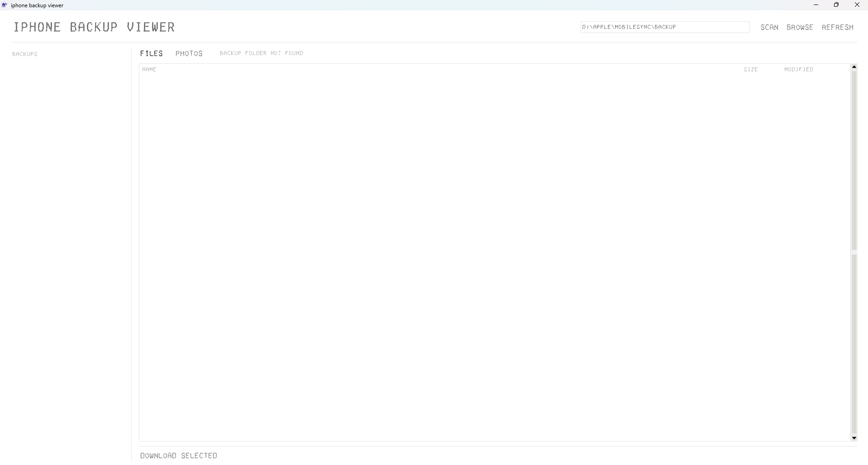868x465 pixels.
Task: Switch to the PHOTOS tab
Action: point(189,53)
